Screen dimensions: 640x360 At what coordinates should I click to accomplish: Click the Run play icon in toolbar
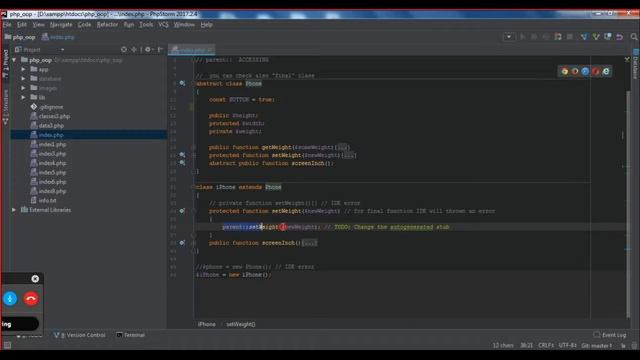click(x=522, y=37)
